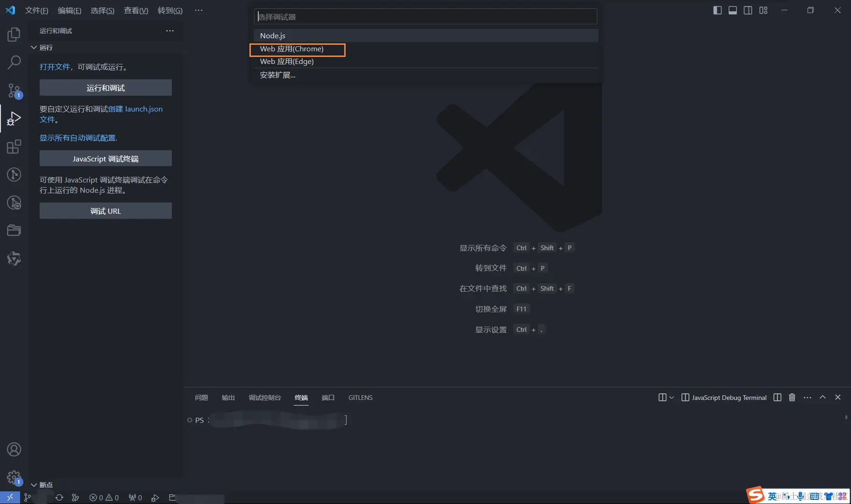Select Node.js debugger option
Viewport: 851px width, 504px height.
(x=425, y=35)
